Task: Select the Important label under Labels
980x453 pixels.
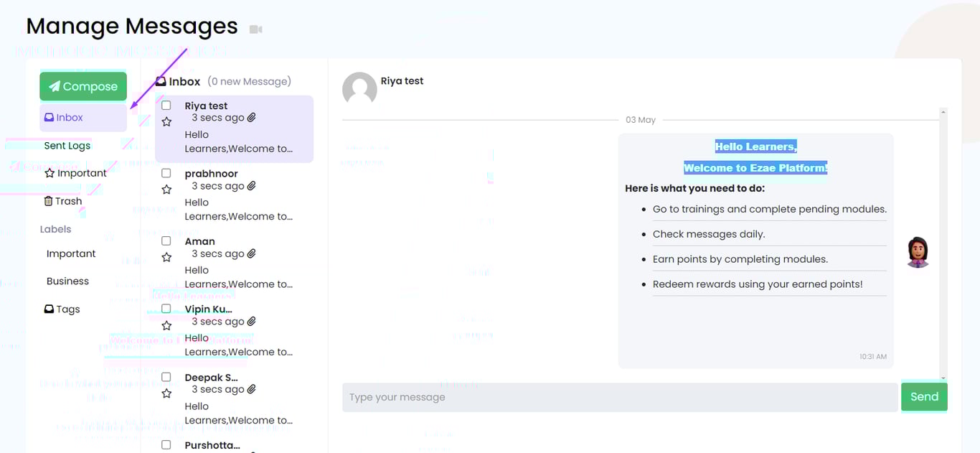Action: click(71, 253)
